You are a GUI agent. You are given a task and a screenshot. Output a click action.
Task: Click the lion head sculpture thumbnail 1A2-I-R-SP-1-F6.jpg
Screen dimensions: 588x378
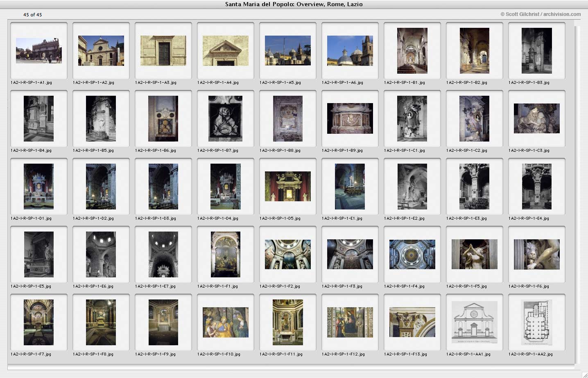pyautogui.click(x=537, y=254)
